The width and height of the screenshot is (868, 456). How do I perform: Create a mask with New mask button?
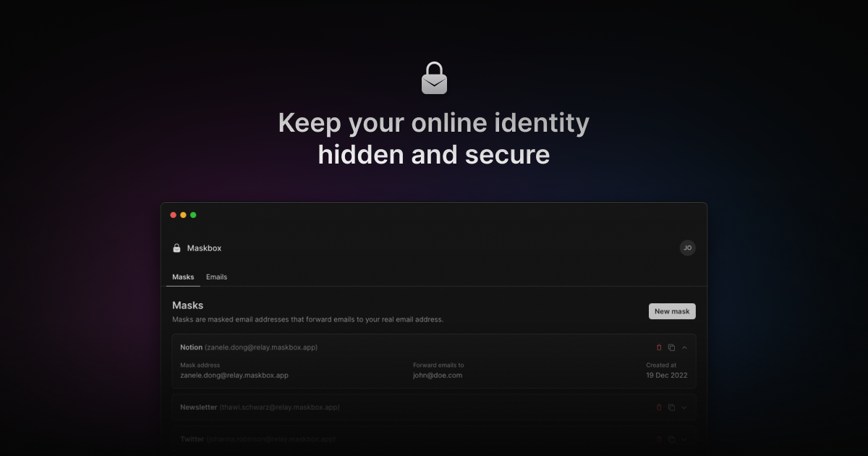pos(672,311)
